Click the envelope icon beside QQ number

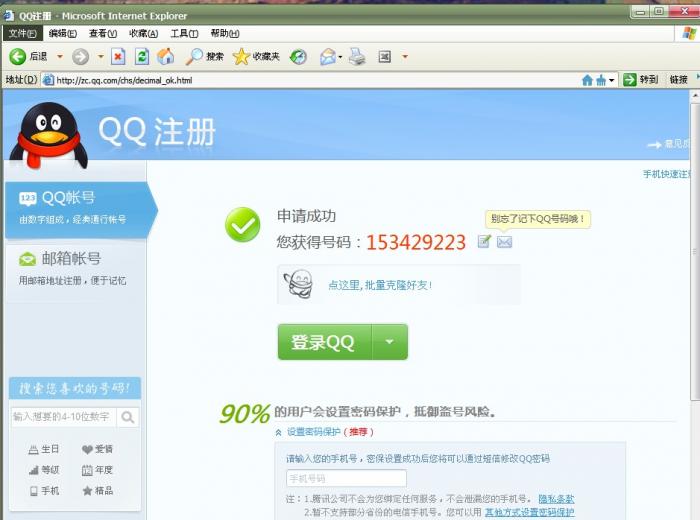coord(504,242)
